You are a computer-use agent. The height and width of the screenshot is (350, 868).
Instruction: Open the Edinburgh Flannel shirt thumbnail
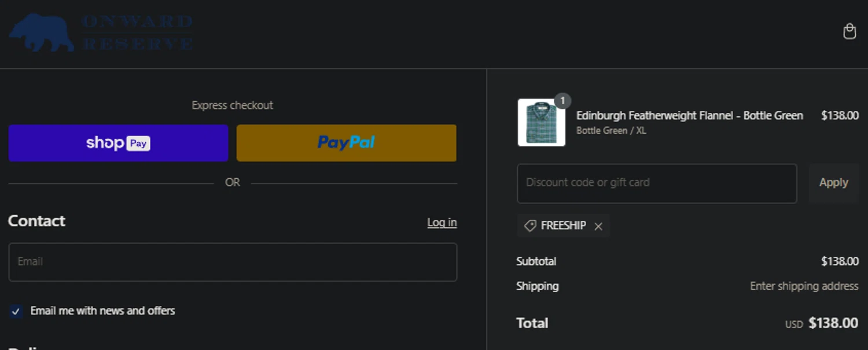(541, 122)
